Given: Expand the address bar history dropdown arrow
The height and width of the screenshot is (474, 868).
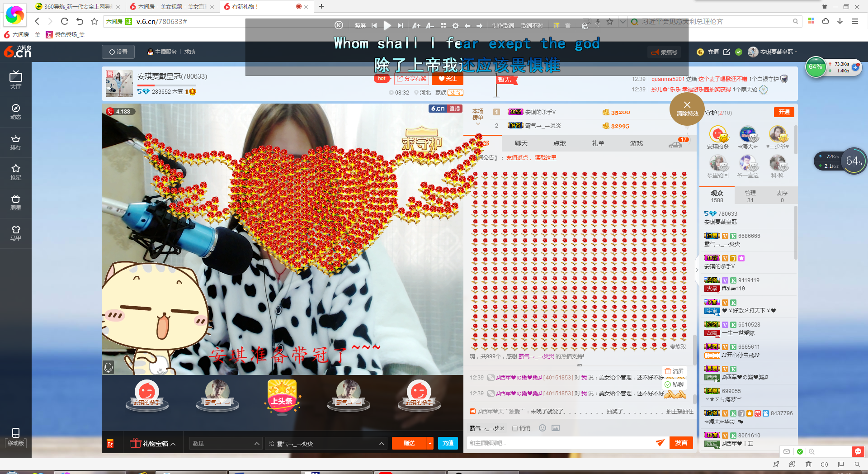Looking at the screenshot, I should coord(623,21).
